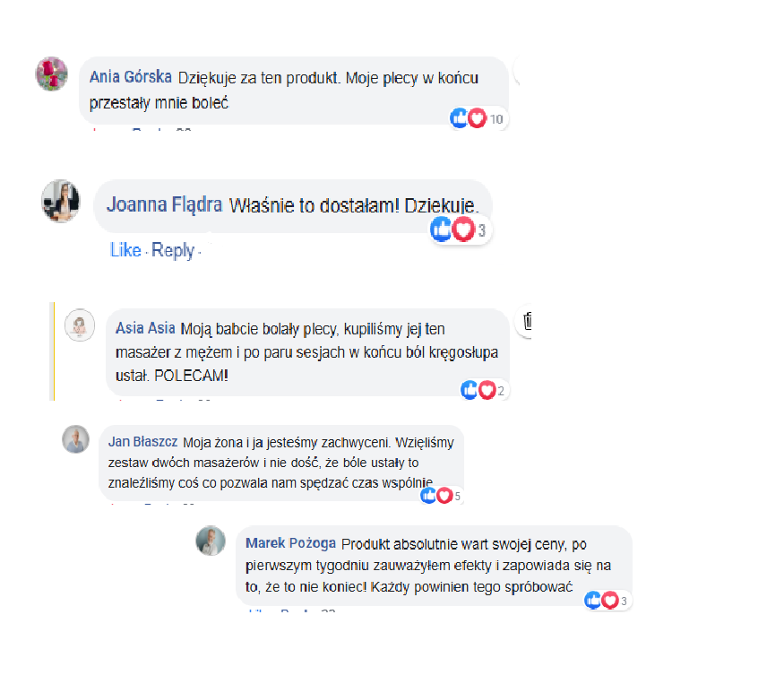Click the heart reaction on Asia Asia's comment
The width and height of the screenshot is (784, 684).
[x=487, y=390]
